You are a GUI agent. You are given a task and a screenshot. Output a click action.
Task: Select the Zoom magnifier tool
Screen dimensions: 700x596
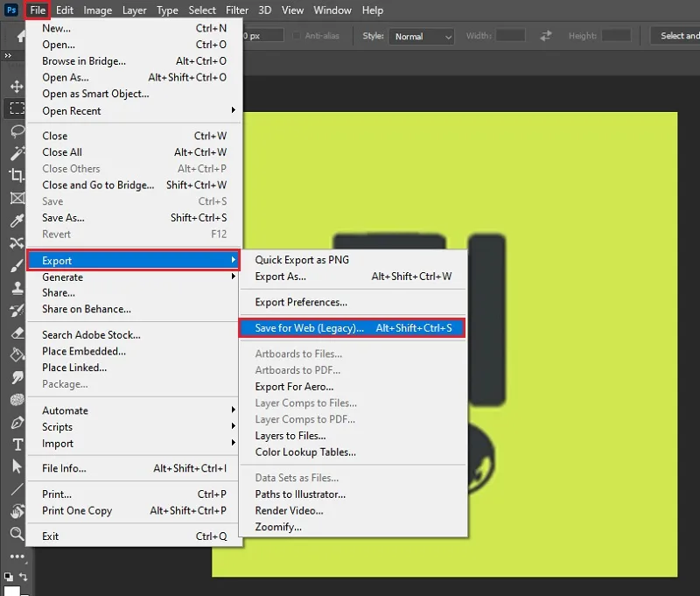pyautogui.click(x=17, y=534)
